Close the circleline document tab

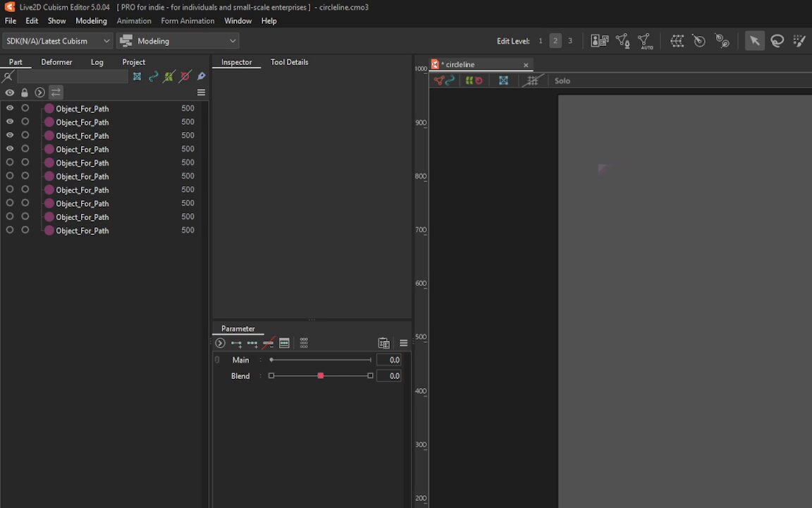click(x=526, y=66)
